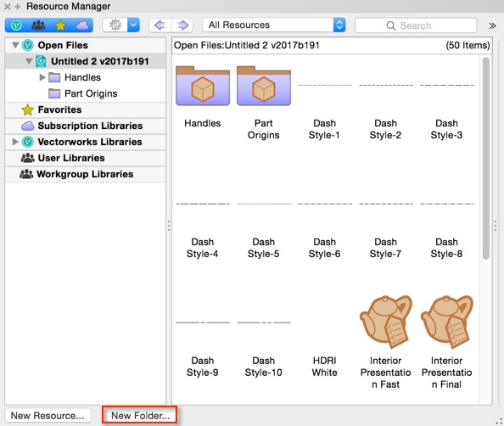Click the Part Origins folder icon in tree
504x426 pixels.
(x=54, y=93)
